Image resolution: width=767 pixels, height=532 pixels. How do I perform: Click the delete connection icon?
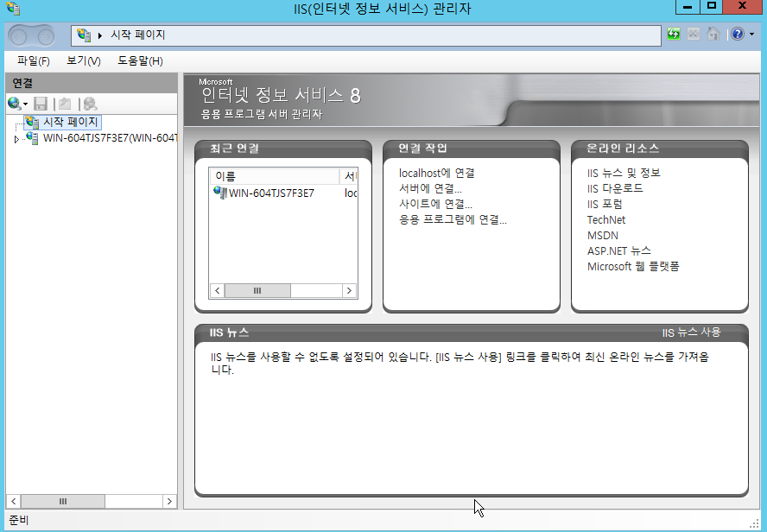tap(91, 104)
